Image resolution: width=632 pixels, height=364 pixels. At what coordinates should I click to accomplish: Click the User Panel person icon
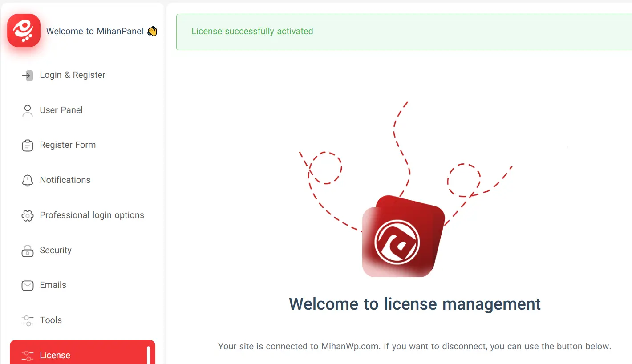coord(27,110)
